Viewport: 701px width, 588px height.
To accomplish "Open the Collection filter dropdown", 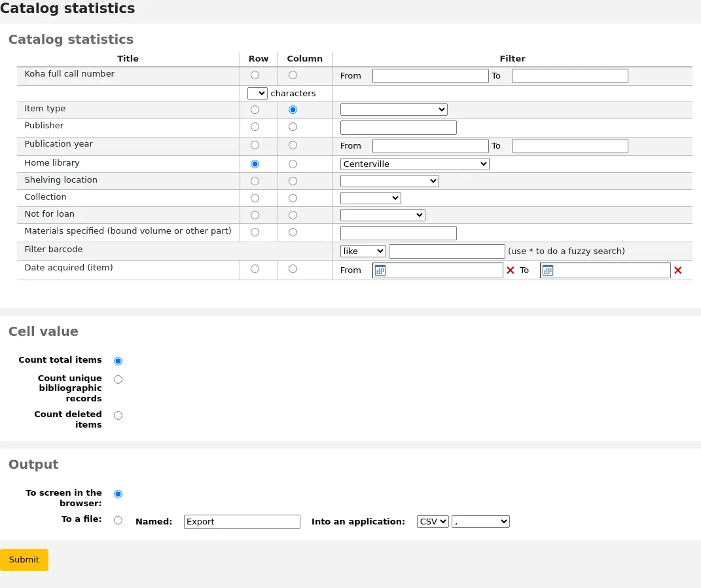I will click(370, 198).
